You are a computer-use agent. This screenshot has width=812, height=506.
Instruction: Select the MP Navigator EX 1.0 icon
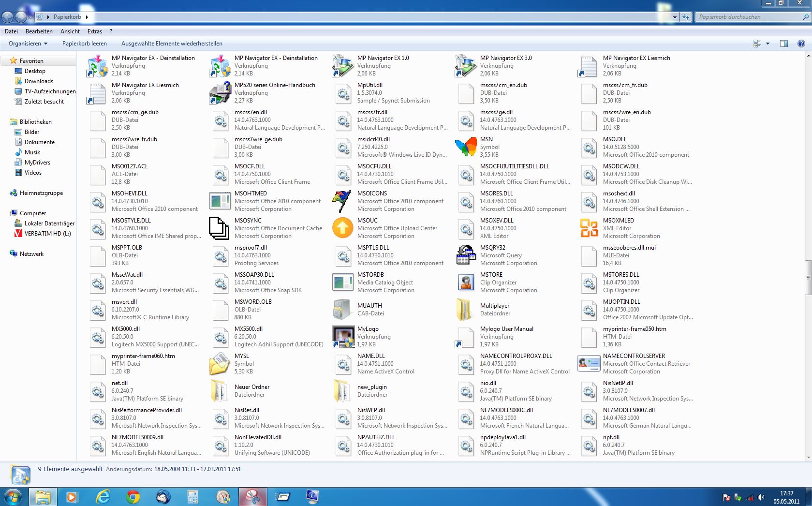(343, 66)
